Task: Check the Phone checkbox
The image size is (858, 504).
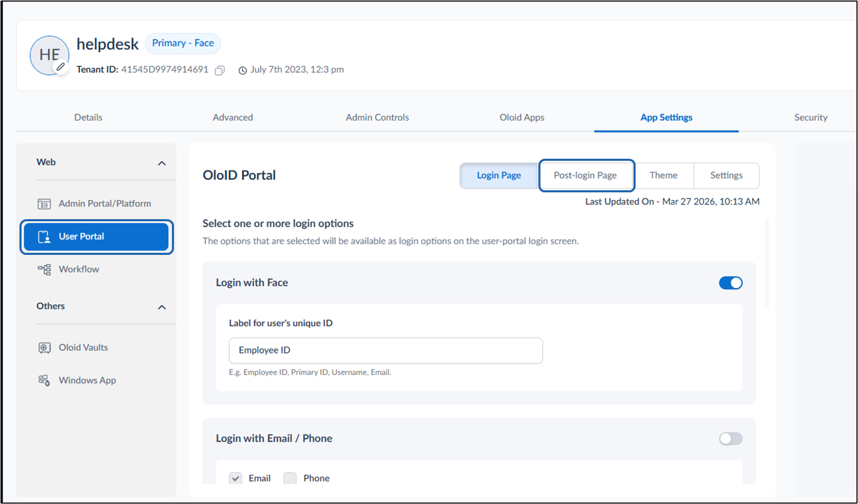Action: (290, 478)
